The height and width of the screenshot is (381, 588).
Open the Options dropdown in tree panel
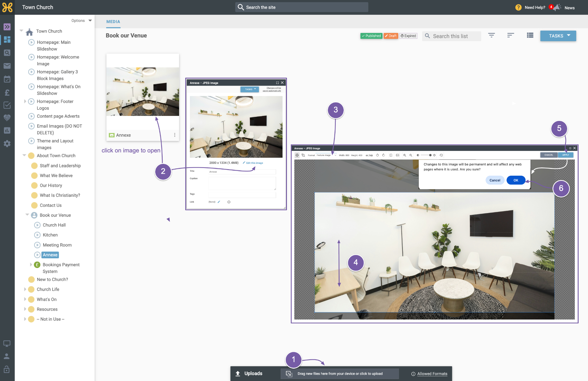point(81,21)
